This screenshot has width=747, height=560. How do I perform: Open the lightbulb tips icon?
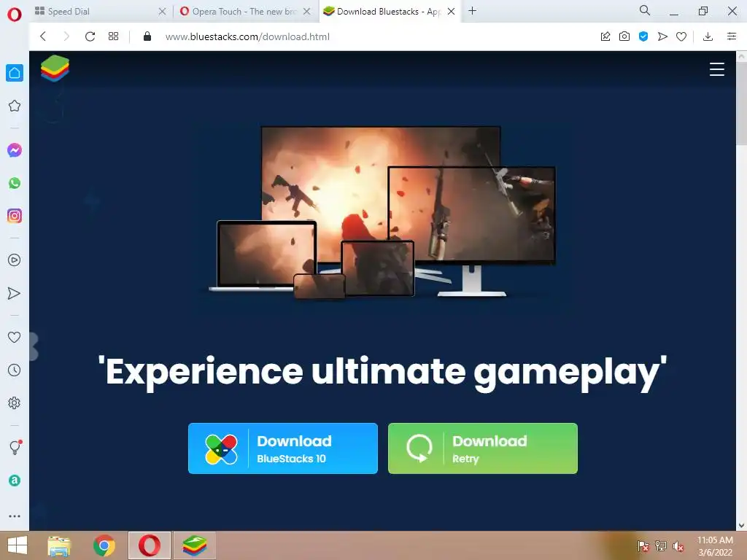15,447
